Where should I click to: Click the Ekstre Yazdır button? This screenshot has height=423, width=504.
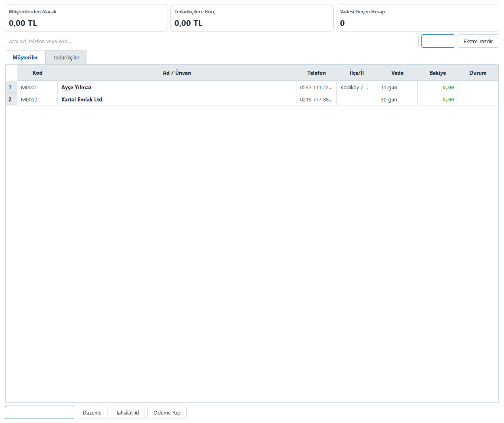coord(478,41)
